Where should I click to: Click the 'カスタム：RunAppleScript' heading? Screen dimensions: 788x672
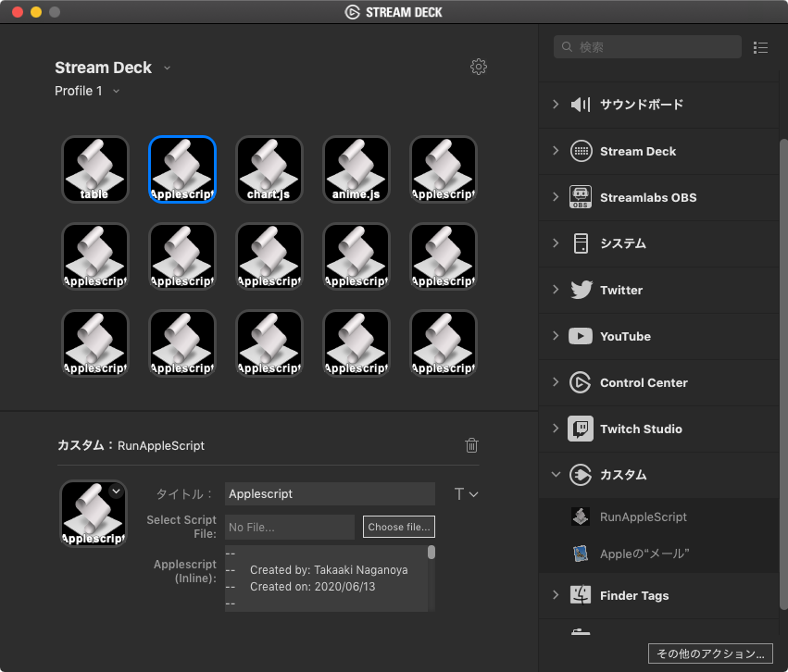[x=131, y=445]
